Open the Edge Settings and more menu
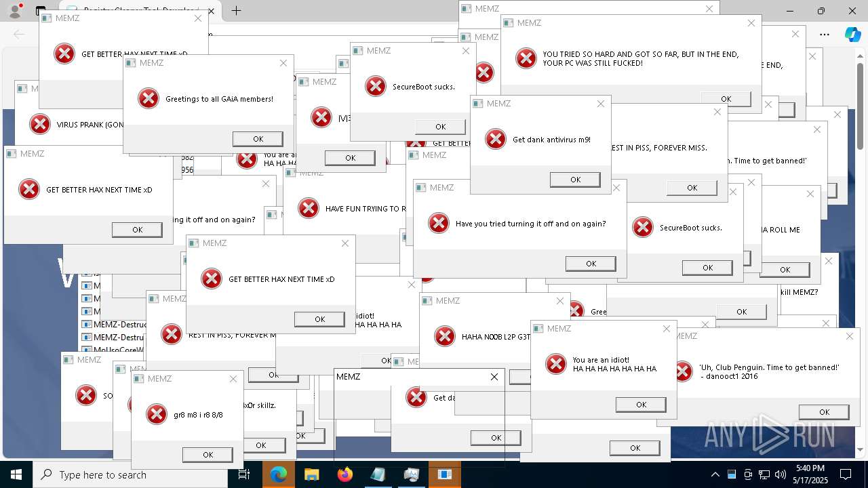The image size is (868, 488). [x=825, y=35]
